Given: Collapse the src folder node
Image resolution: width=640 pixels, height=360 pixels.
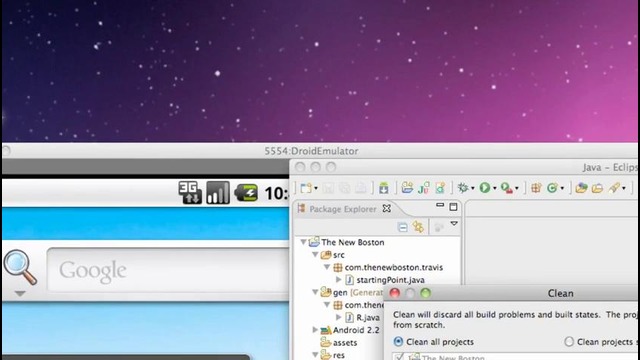Looking at the screenshot, I should pyautogui.click(x=315, y=255).
